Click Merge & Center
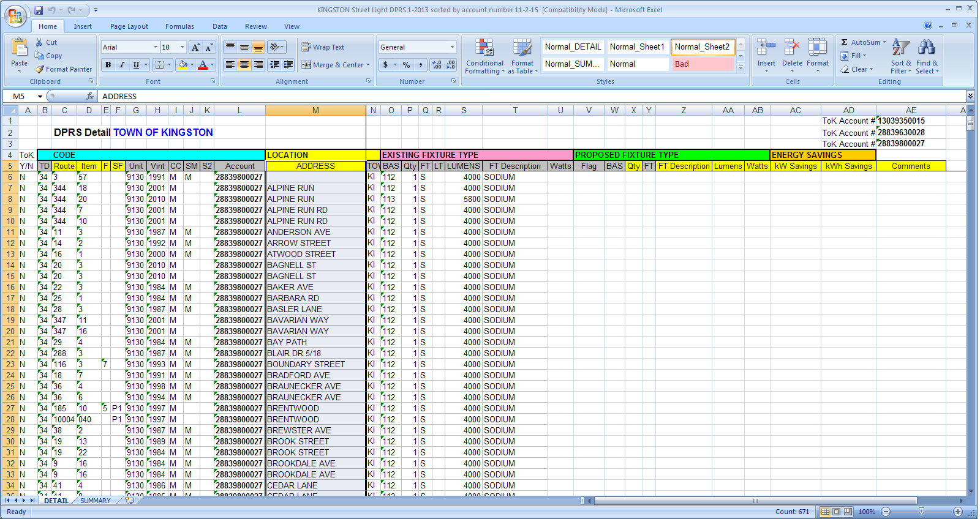The width and height of the screenshot is (980, 519). (333, 64)
